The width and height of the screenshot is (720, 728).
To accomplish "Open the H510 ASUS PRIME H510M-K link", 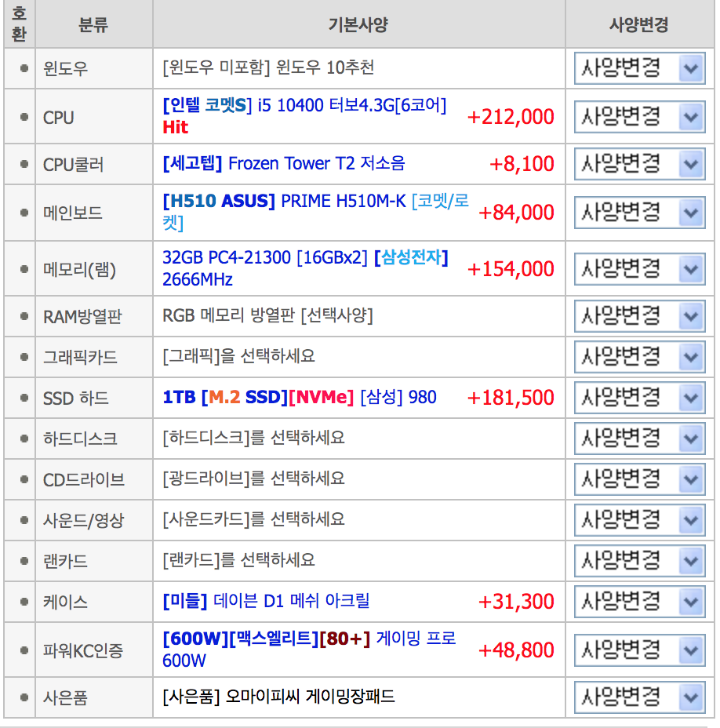I will click(x=315, y=212).
